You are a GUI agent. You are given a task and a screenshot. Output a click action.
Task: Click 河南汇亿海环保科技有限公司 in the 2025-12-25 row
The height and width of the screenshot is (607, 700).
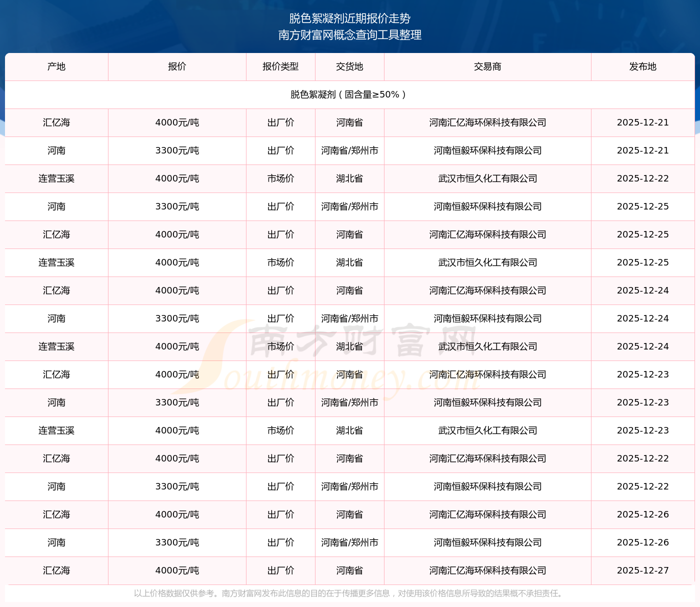coord(487,234)
